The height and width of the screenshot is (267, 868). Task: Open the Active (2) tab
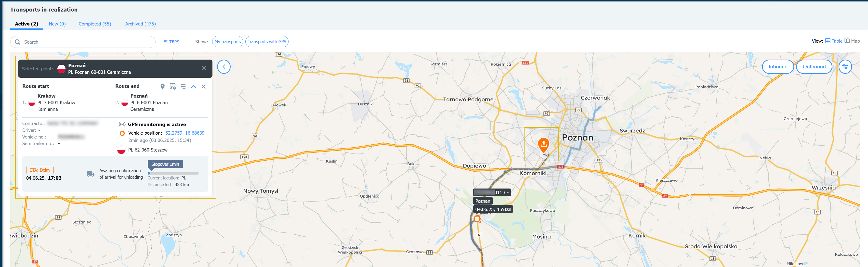click(27, 24)
